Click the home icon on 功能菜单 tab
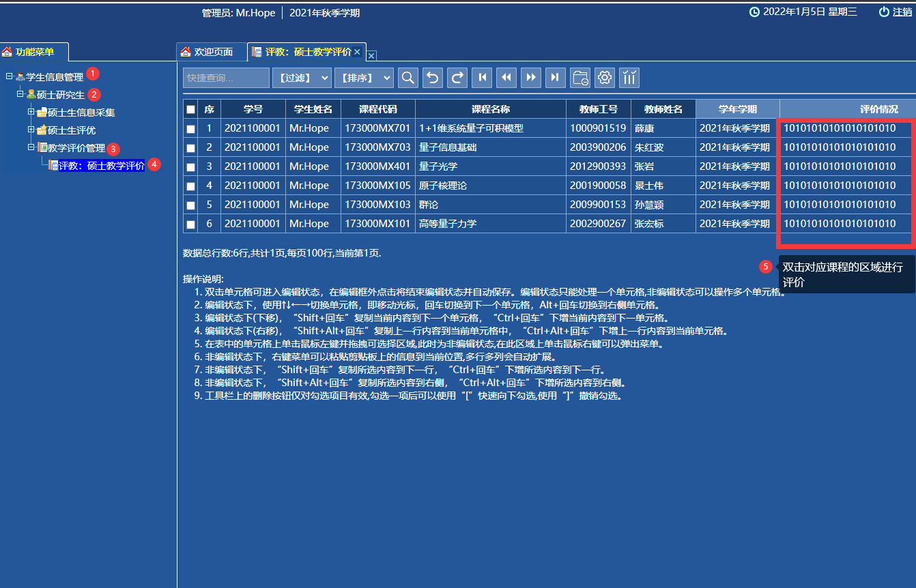 coord(7,52)
